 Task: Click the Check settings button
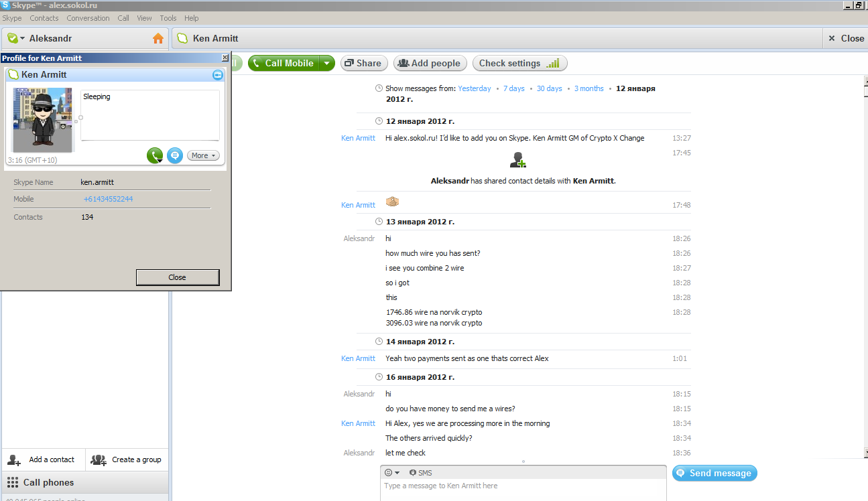[x=520, y=63]
